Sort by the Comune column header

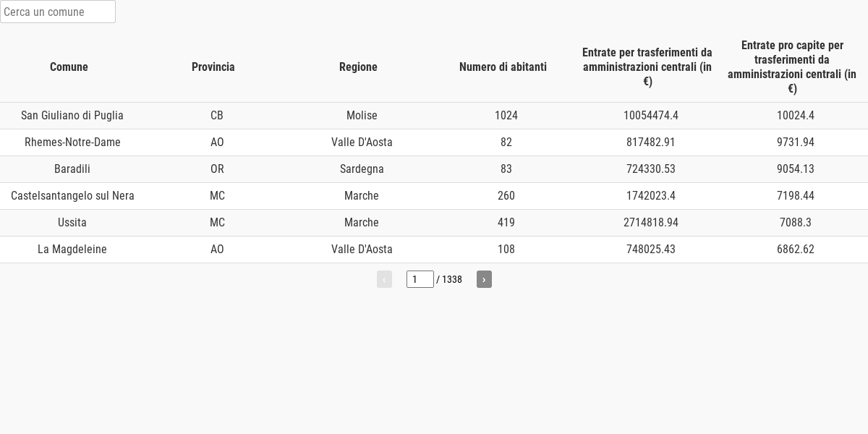(x=69, y=67)
